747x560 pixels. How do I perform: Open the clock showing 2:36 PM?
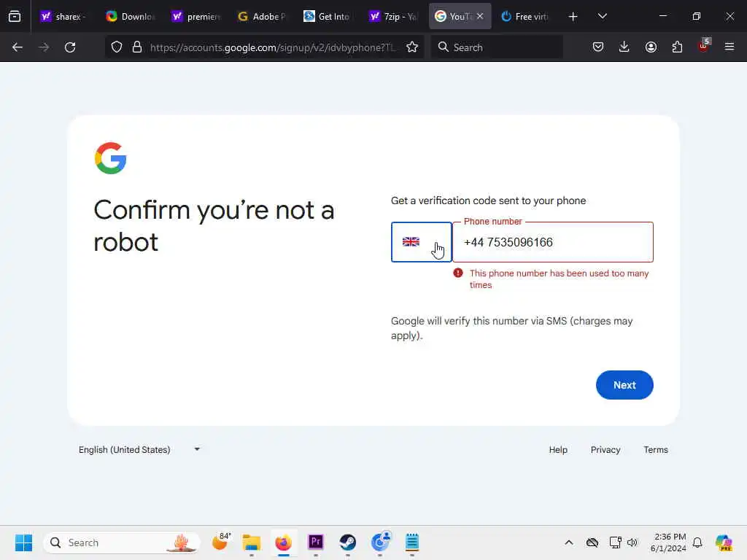point(668,542)
